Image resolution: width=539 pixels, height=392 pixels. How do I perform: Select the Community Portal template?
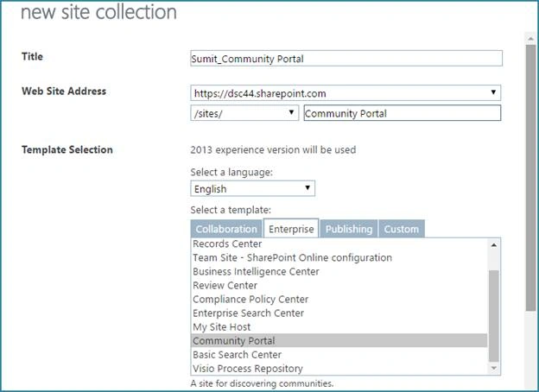click(339, 340)
